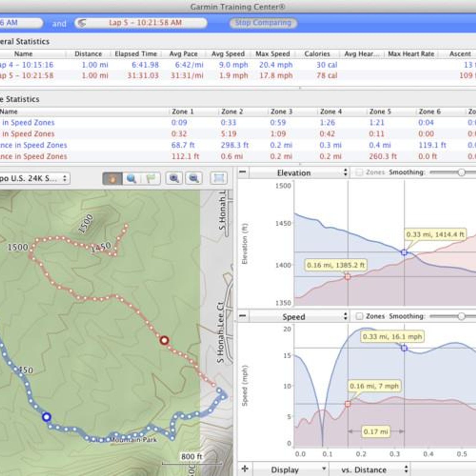Click the 6:41.98 elapsed time cell
The image size is (476, 476).
(x=145, y=65)
